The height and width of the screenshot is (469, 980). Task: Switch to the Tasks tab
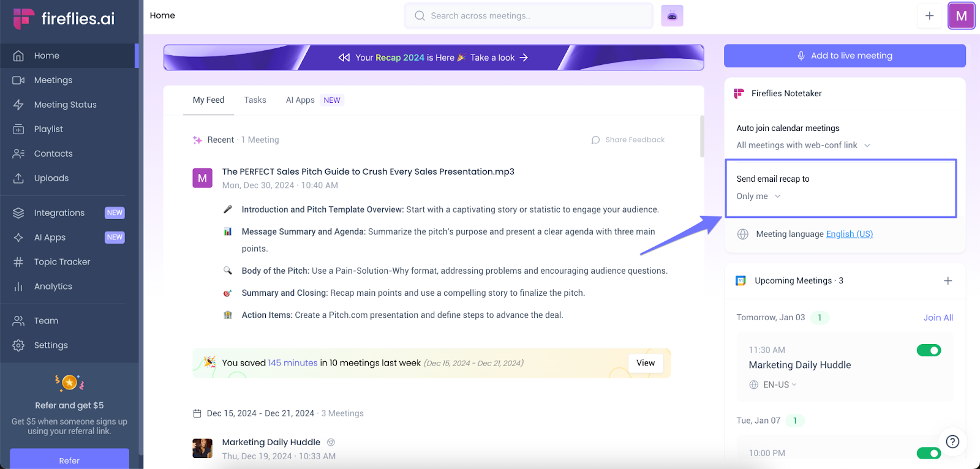click(255, 100)
